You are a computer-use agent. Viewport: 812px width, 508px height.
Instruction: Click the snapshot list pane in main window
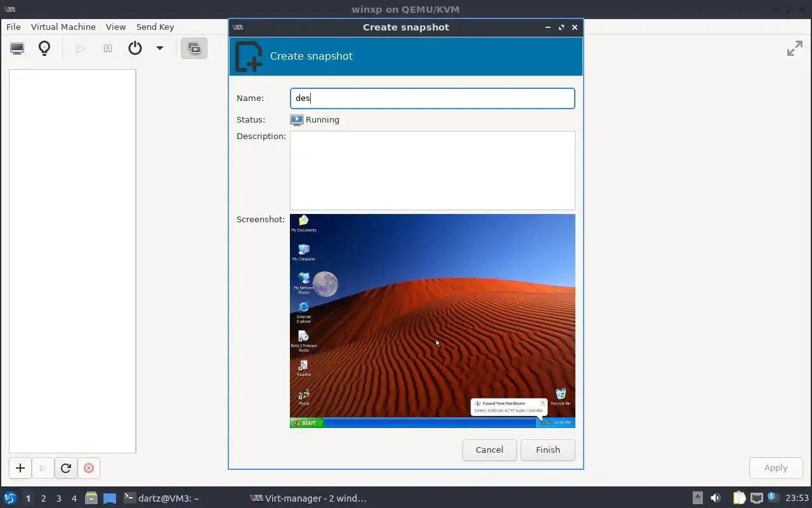point(72,261)
